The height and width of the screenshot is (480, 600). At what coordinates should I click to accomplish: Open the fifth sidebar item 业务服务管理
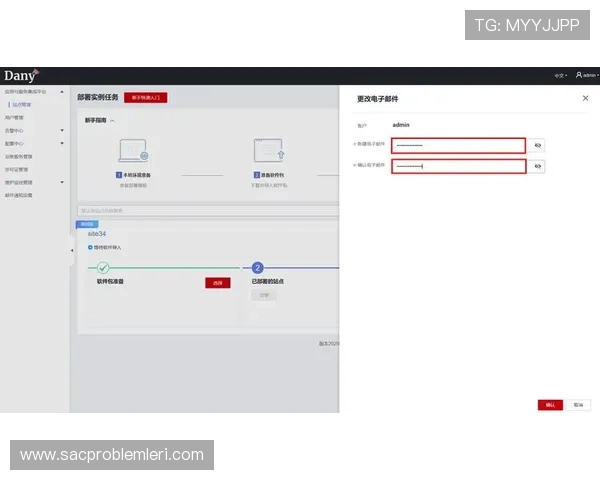point(18,157)
